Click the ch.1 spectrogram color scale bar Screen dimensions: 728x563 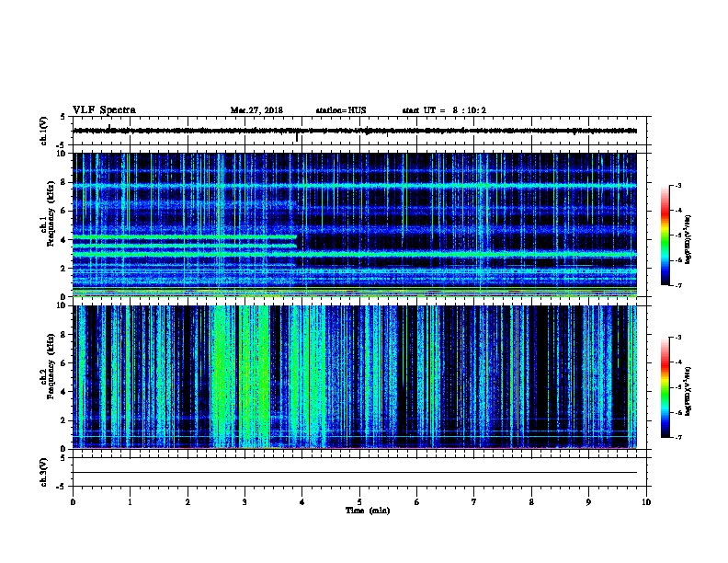tap(665, 236)
